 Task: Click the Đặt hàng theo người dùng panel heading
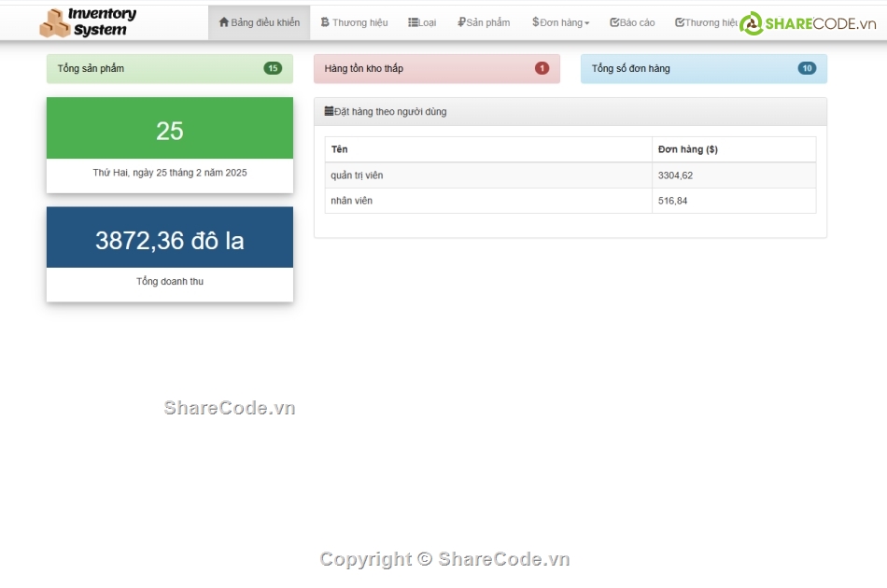click(570, 111)
